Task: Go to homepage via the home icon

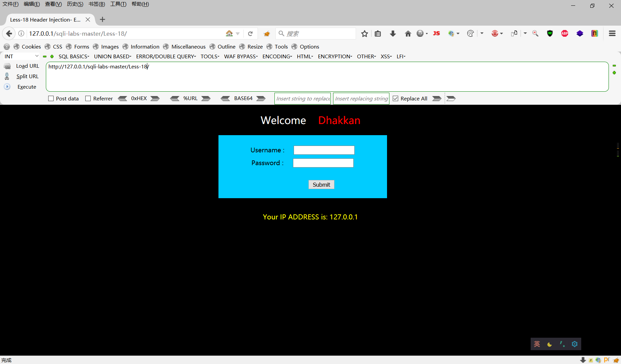Action: pyautogui.click(x=408, y=33)
